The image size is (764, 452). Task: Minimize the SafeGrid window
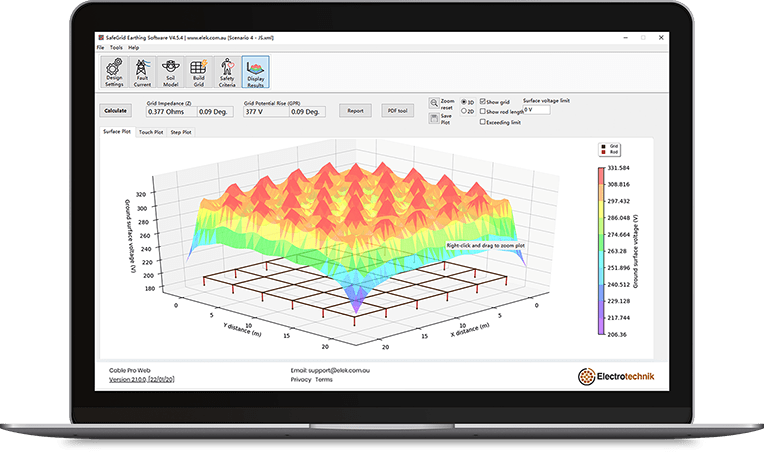(626, 38)
